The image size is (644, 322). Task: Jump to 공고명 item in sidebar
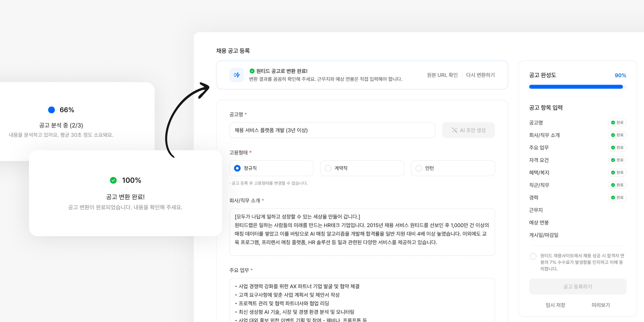coord(536,123)
